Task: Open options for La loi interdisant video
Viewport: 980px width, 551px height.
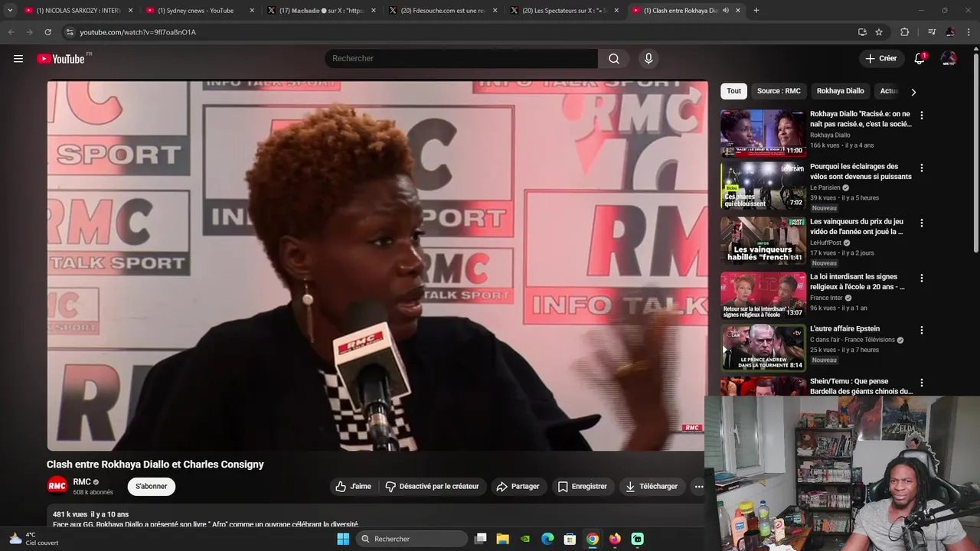Action: (922, 279)
